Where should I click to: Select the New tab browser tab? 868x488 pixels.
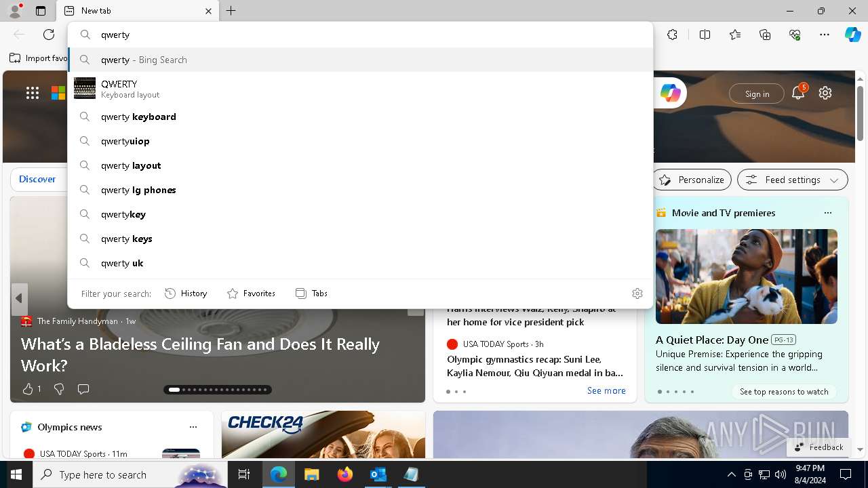(138, 11)
